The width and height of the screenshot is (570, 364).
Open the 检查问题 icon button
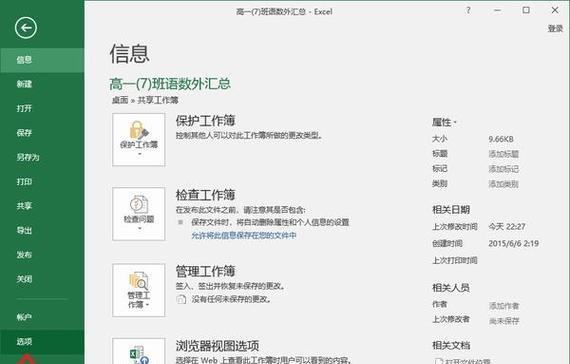pos(139,214)
